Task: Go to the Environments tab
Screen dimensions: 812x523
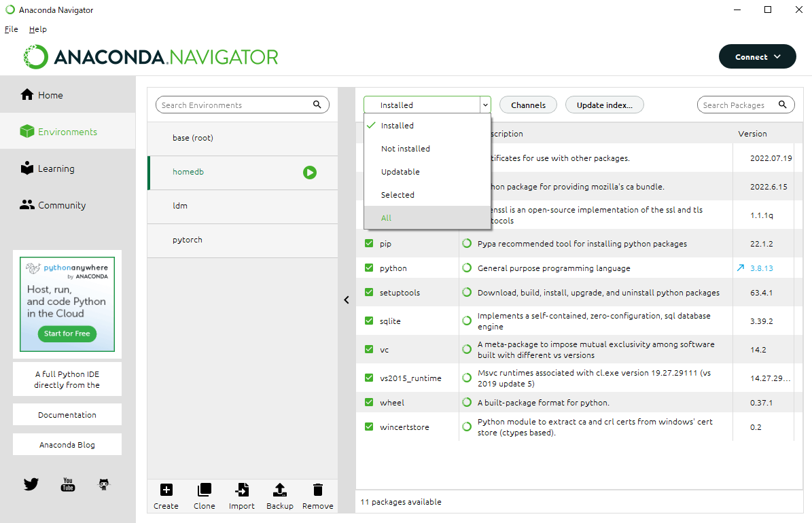Action: click(68, 132)
